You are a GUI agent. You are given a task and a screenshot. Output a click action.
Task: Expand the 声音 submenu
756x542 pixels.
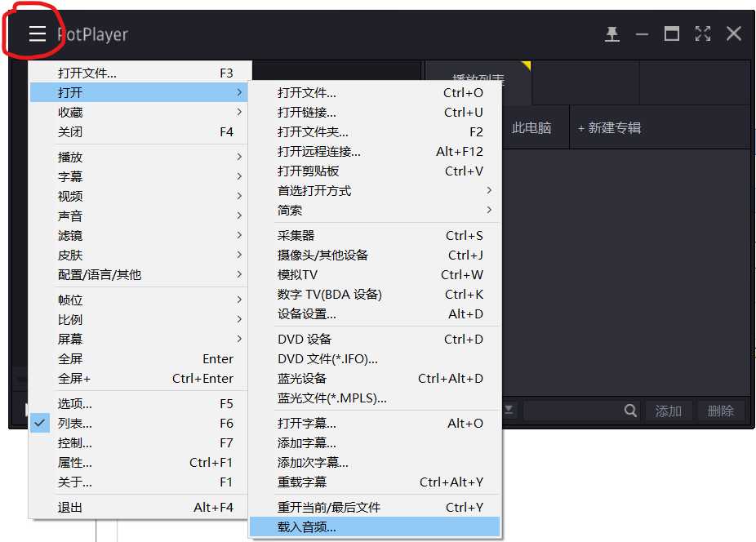[139, 215]
